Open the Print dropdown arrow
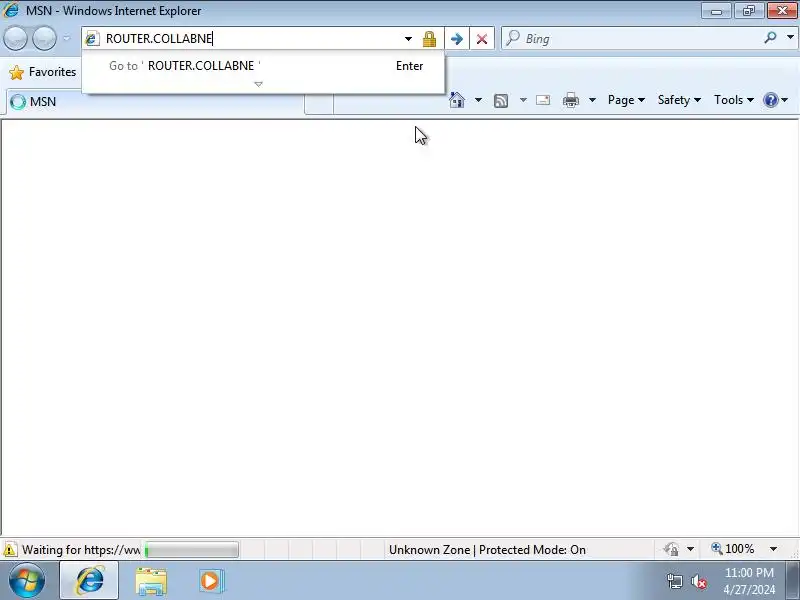Viewport: 800px width, 600px height. point(592,100)
